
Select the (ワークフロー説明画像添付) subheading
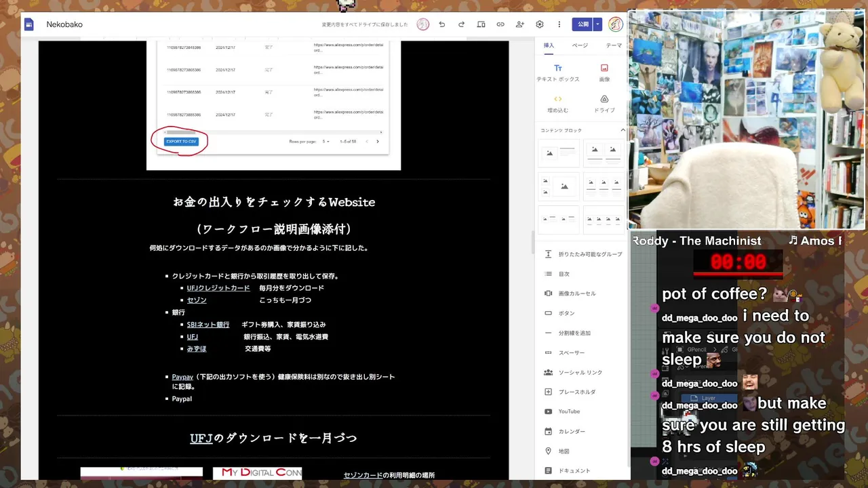[x=274, y=229]
